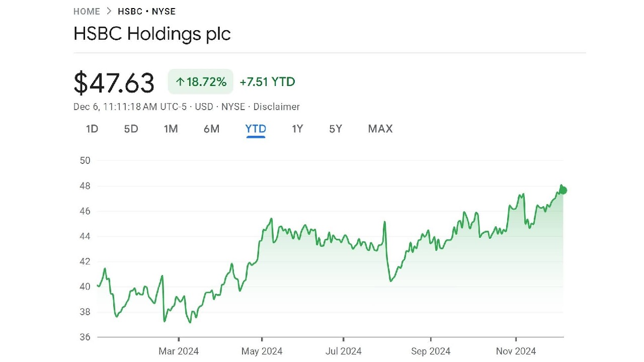This screenshot has height=362, width=644.
Task: Switch the chart to 6M
Action: pyautogui.click(x=211, y=129)
